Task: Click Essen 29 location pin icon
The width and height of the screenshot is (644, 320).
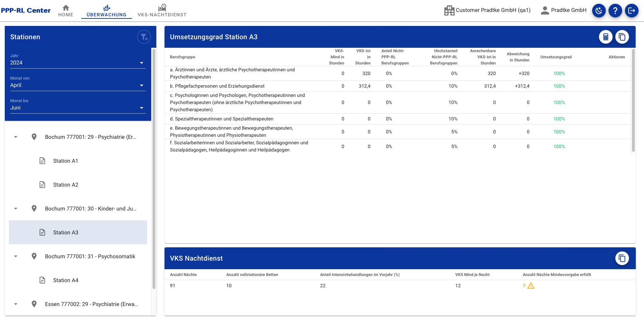Action: 34,304
